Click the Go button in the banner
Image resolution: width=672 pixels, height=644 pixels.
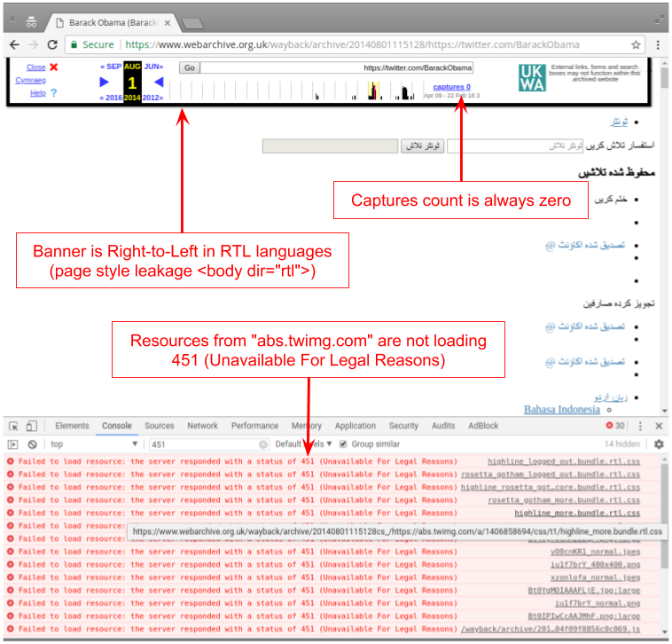pyautogui.click(x=190, y=67)
